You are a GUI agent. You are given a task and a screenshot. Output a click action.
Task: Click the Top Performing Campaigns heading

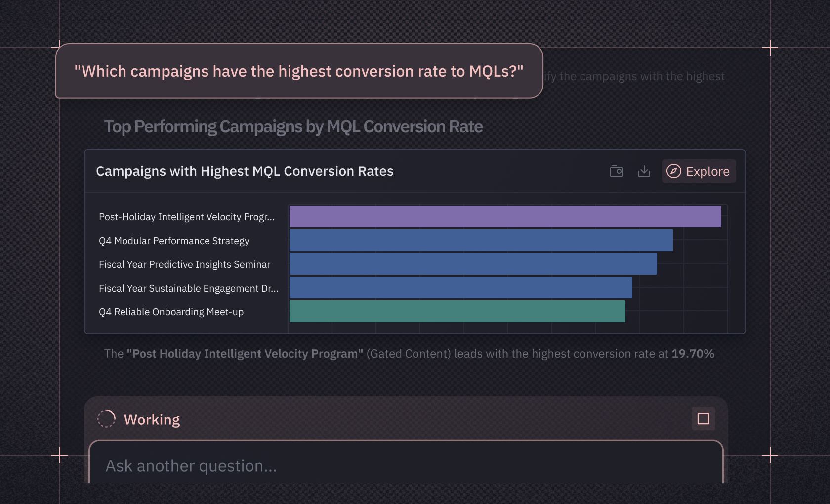[x=293, y=126]
